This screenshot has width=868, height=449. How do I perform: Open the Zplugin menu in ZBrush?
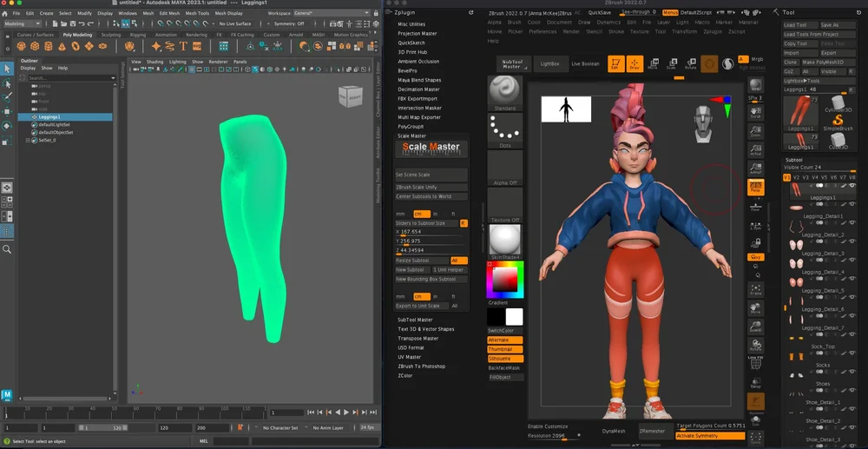click(x=713, y=31)
